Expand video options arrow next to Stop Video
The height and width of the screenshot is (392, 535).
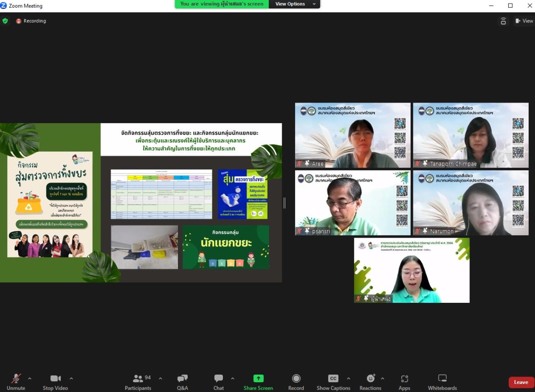click(x=71, y=378)
